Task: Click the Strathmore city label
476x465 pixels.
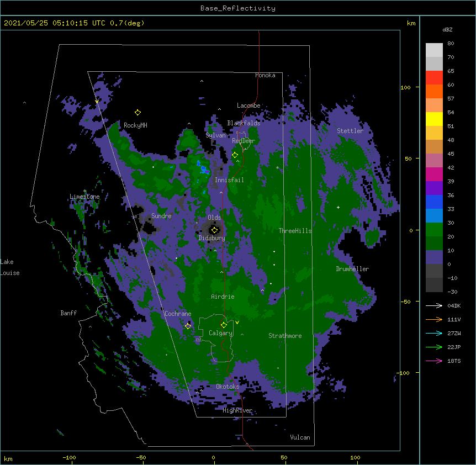Action: (285, 336)
